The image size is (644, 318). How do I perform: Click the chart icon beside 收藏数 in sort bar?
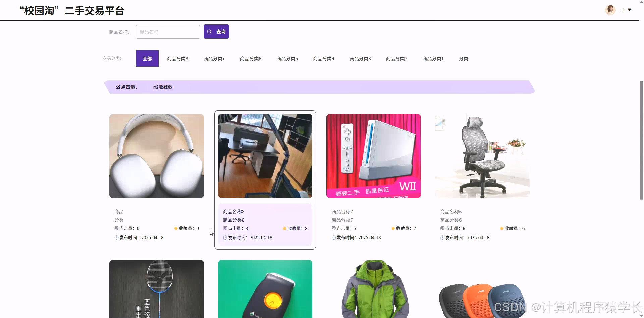pos(155,87)
